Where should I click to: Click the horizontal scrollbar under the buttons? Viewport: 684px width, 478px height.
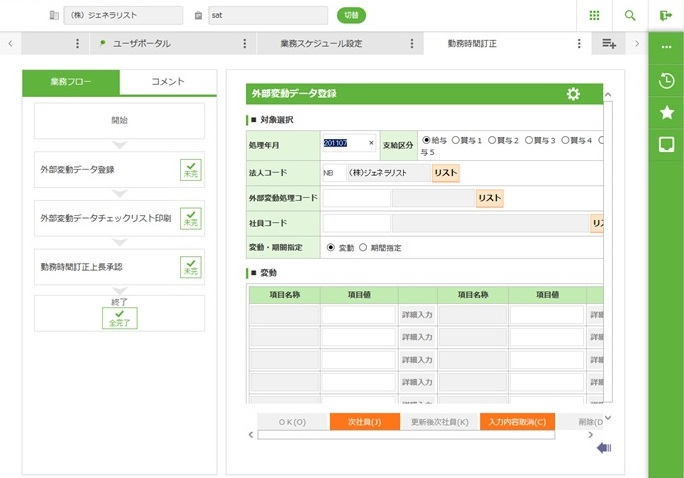(420, 435)
